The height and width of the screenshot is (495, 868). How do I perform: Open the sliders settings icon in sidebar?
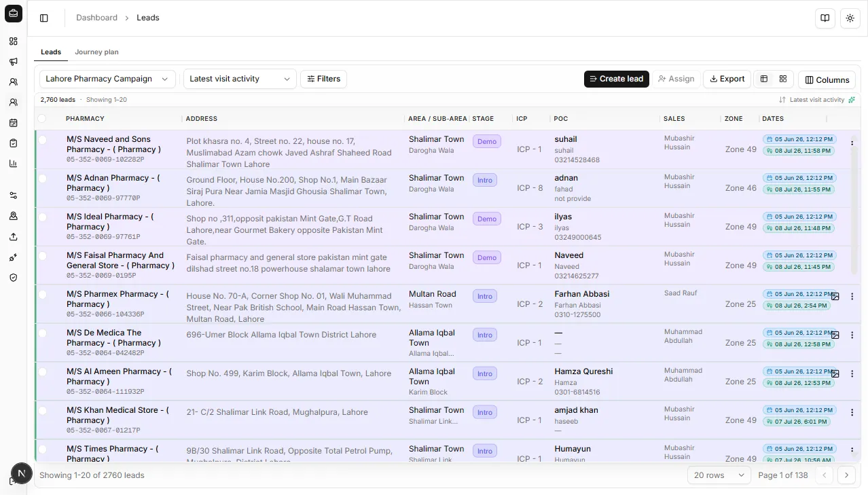(x=13, y=196)
